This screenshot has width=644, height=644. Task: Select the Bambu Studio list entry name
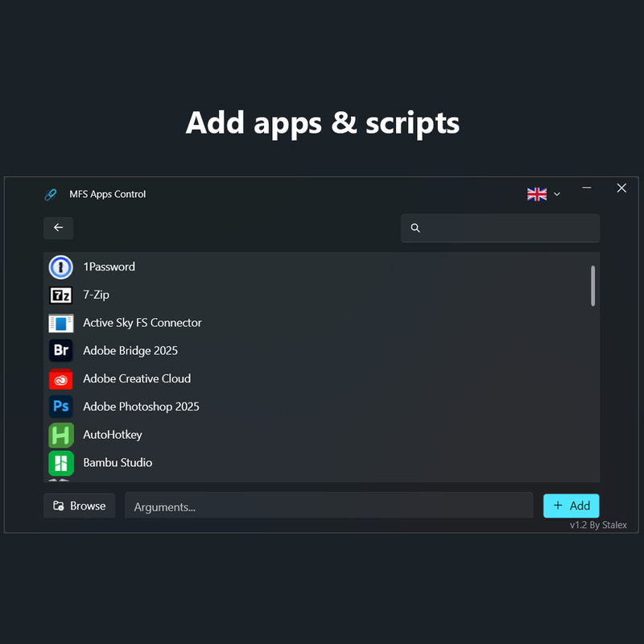(118, 463)
